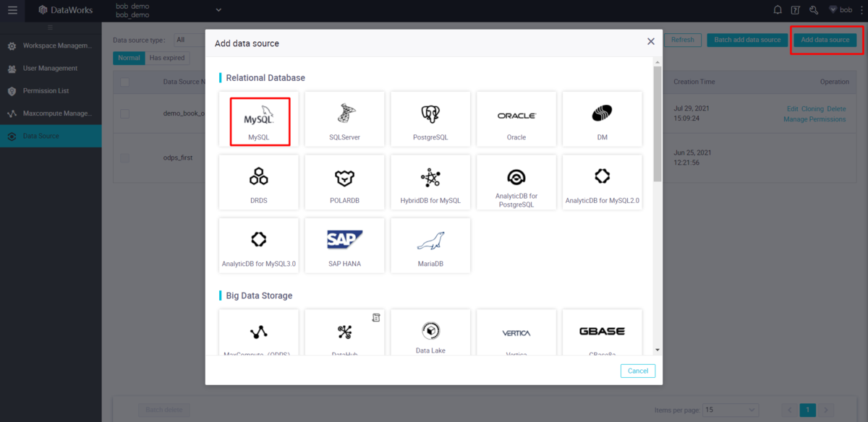Click the Relational Database section heading
This screenshot has height=422, width=868.
[x=265, y=77]
